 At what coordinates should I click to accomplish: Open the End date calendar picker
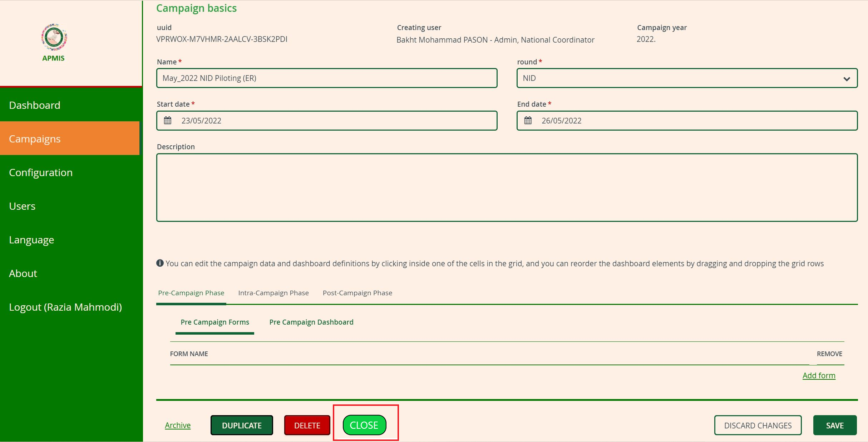528,120
